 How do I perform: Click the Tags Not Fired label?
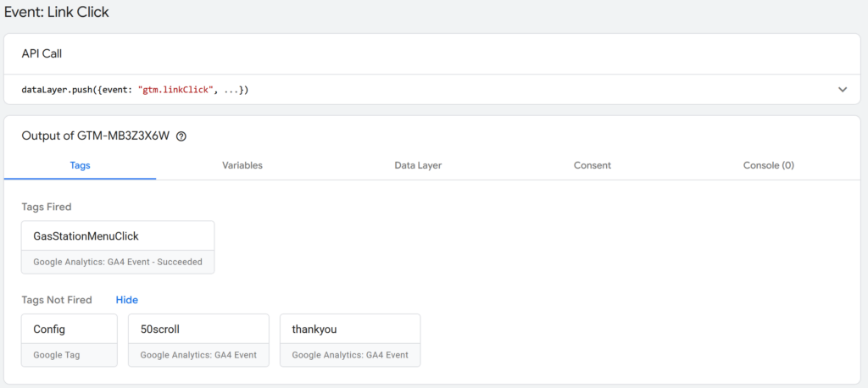pos(57,300)
